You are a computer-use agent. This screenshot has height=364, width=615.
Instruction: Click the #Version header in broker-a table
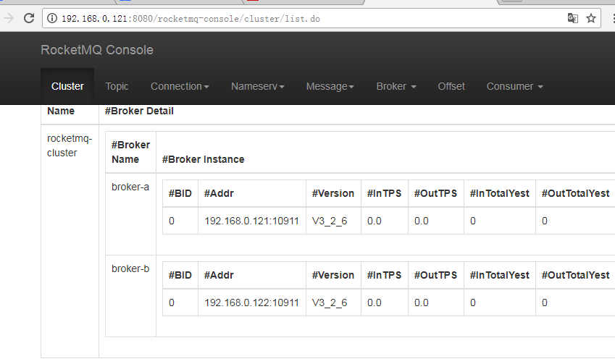pos(333,193)
